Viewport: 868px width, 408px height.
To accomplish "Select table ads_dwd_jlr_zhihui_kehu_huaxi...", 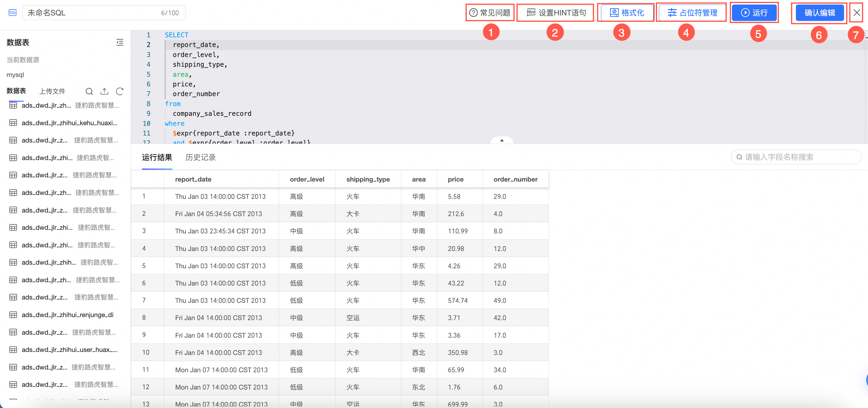I will click(69, 123).
